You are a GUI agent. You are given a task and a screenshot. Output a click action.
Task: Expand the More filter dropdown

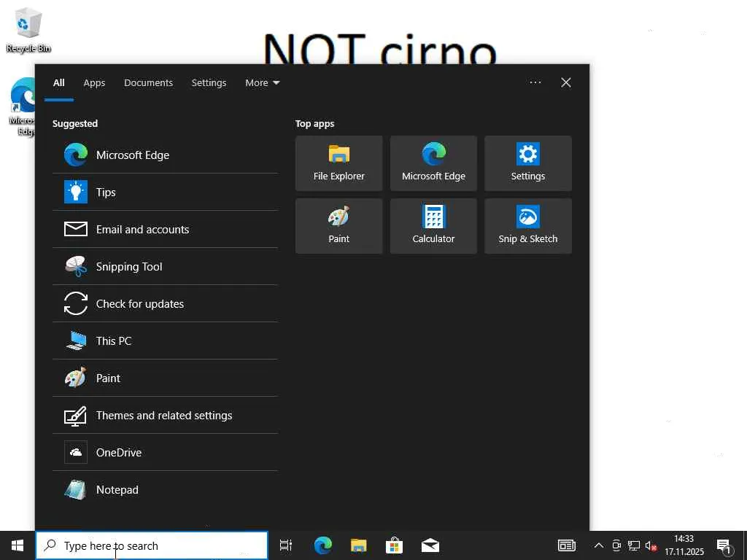(x=263, y=82)
